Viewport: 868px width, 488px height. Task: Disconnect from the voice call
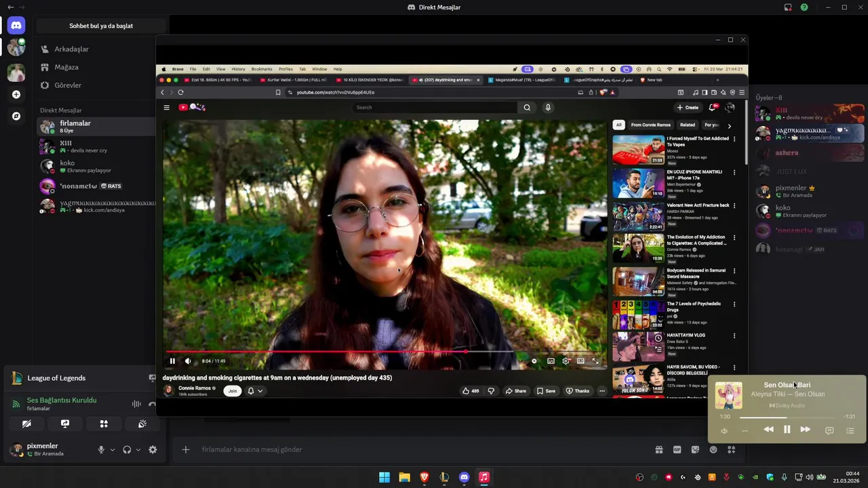153,404
